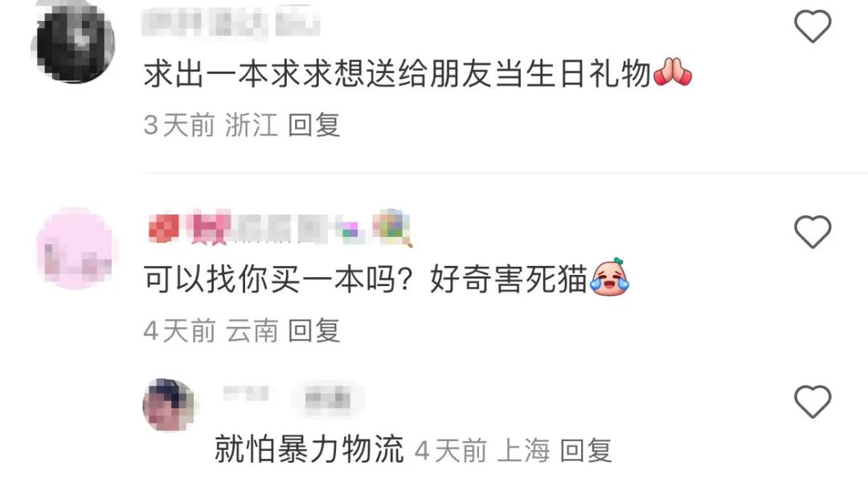868x491 pixels.
Task: Open the pink avatar commenter's profile
Action: tap(76, 248)
